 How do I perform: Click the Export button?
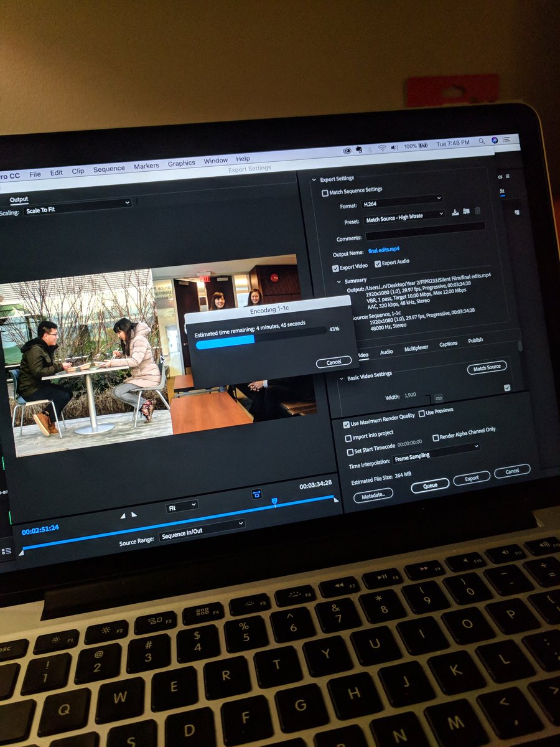(472, 478)
